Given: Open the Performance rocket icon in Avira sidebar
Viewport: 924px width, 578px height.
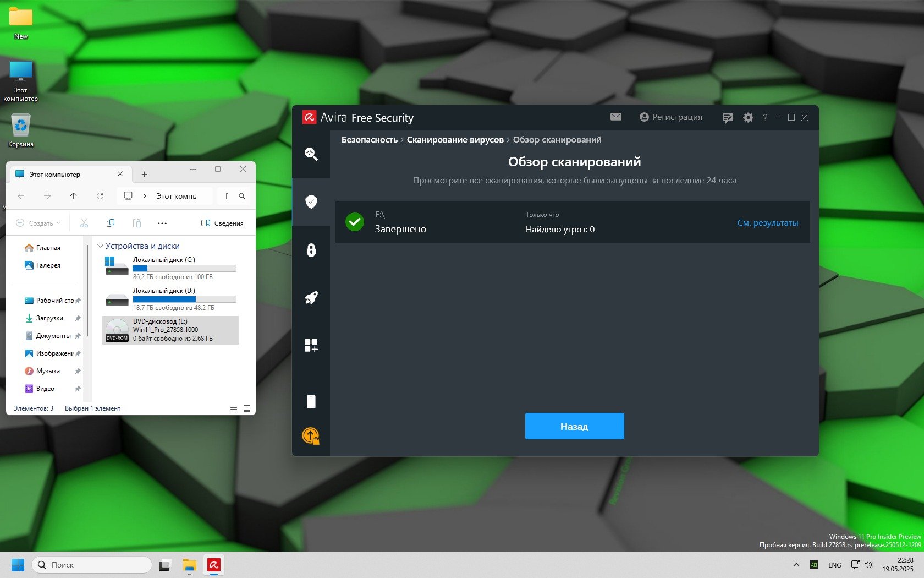Looking at the screenshot, I should (311, 298).
